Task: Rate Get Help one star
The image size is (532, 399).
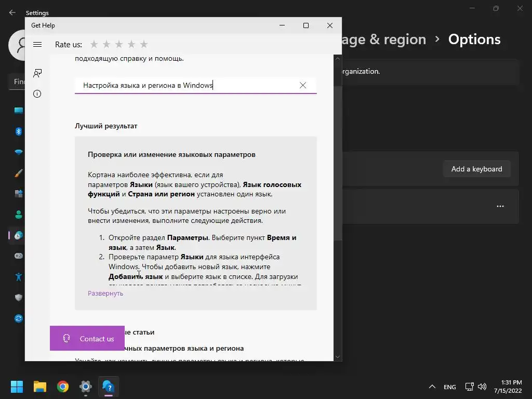Action: (94, 44)
